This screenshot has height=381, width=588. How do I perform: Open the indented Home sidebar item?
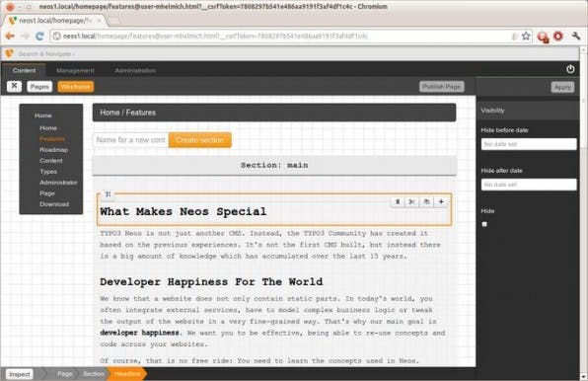coord(48,128)
